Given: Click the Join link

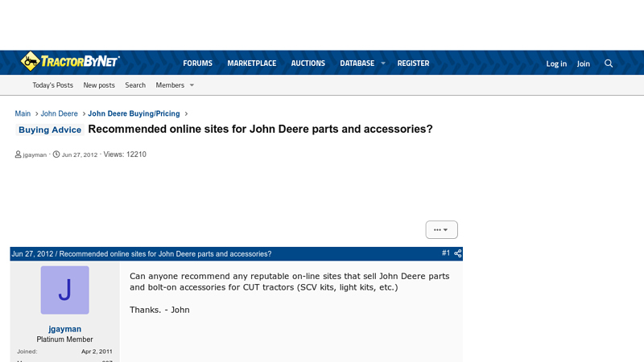Looking at the screenshot, I should [583, 64].
